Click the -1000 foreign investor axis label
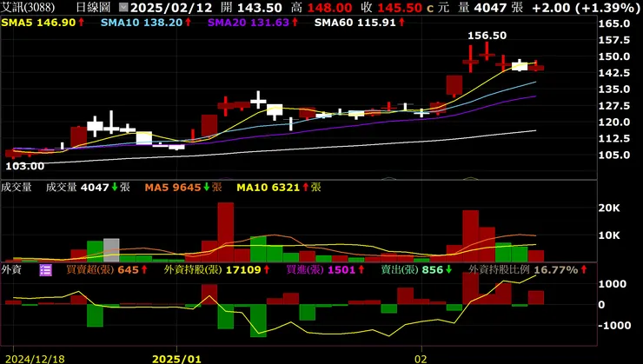The width and height of the screenshot is (643, 364). (613, 325)
